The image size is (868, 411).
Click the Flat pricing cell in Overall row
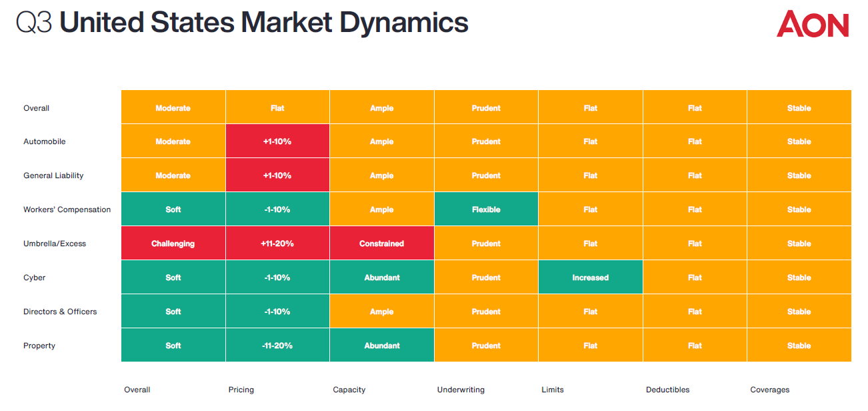[x=277, y=108]
